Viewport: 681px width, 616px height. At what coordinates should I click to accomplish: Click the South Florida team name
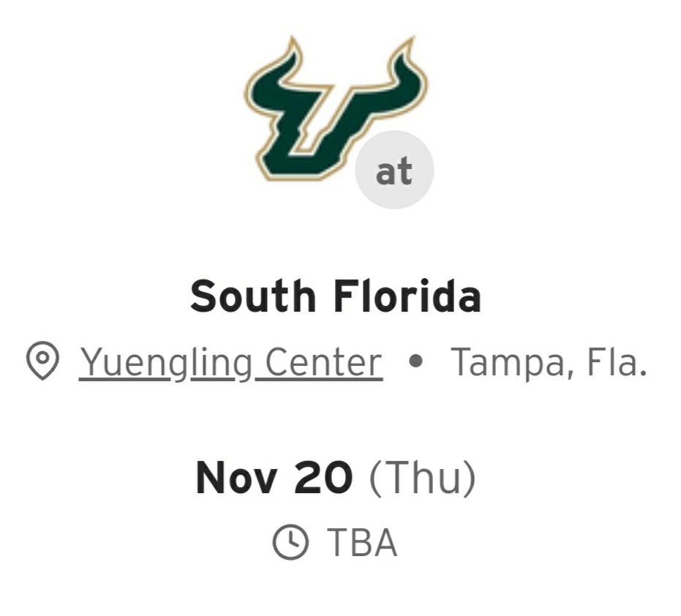point(336,296)
